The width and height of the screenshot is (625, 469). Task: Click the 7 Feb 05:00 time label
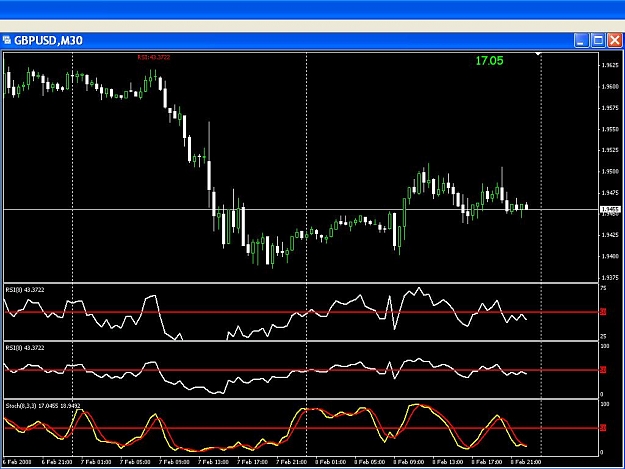(135, 462)
